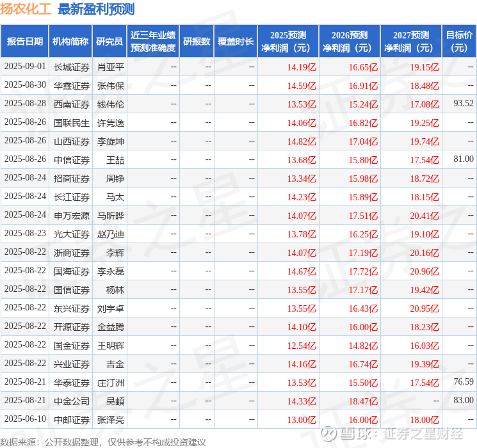Click the 研究员 column header
This screenshot has height=448, width=477.
pyautogui.click(x=109, y=42)
